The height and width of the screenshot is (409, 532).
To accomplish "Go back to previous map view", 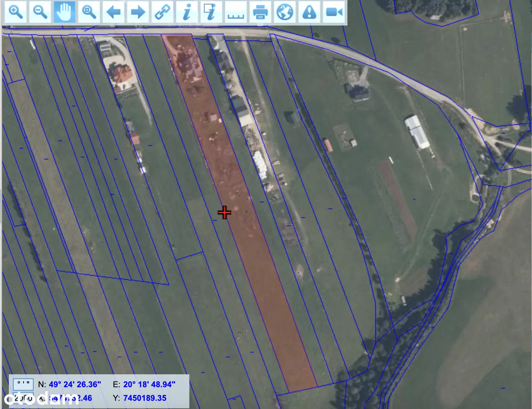I will [113, 12].
